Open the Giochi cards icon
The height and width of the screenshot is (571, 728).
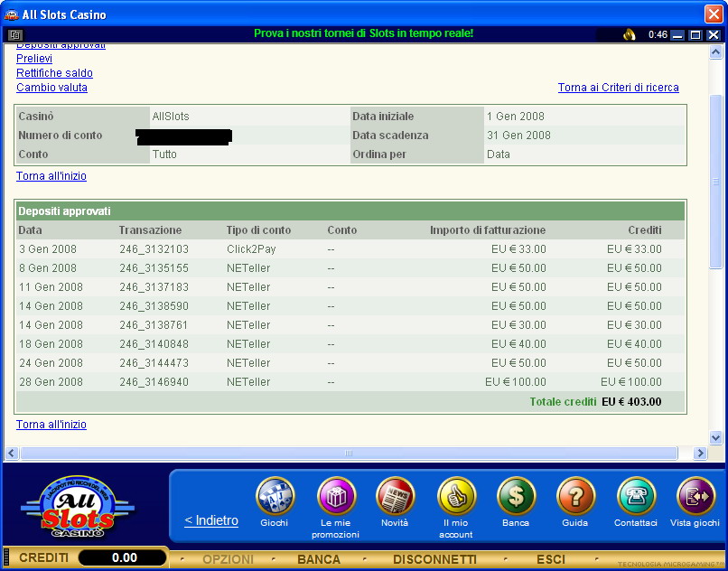pyautogui.click(x=275, y=496)
